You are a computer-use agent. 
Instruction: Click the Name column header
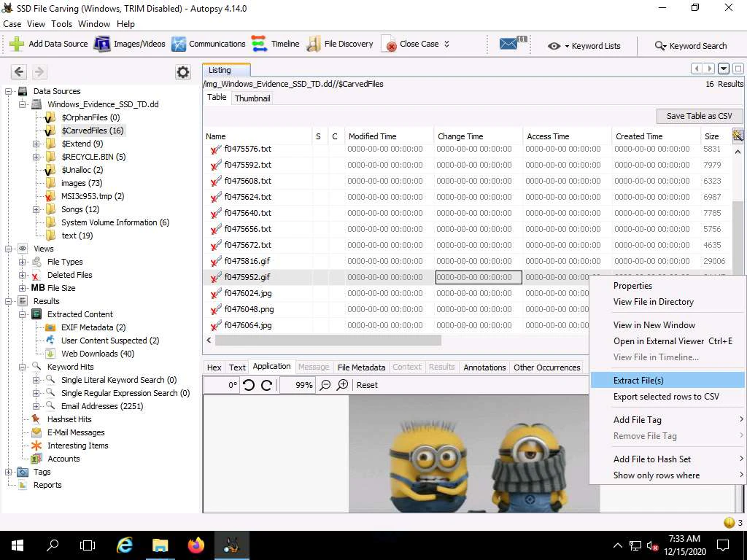point(258,136)
